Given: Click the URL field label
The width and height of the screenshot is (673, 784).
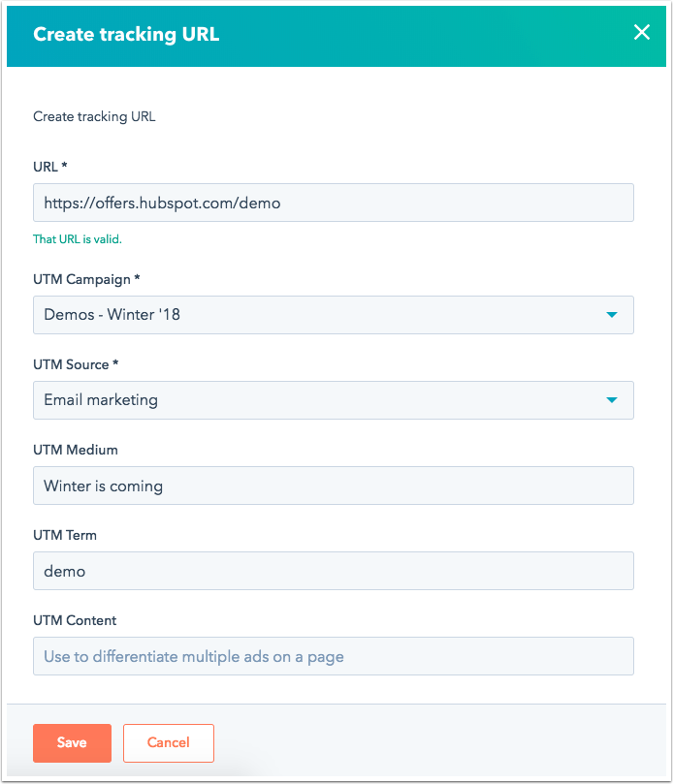Looking at the screenshot, I should (x=49, y=167).
